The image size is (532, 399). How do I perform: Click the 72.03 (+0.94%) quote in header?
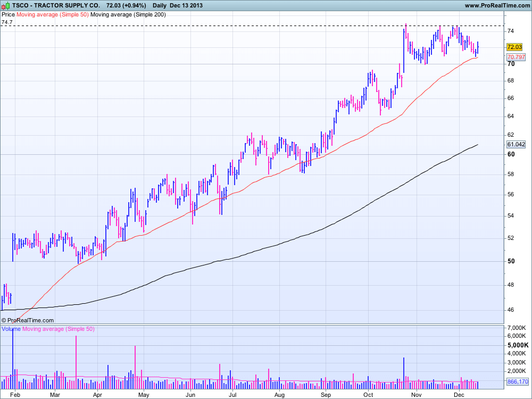point(126,5)
